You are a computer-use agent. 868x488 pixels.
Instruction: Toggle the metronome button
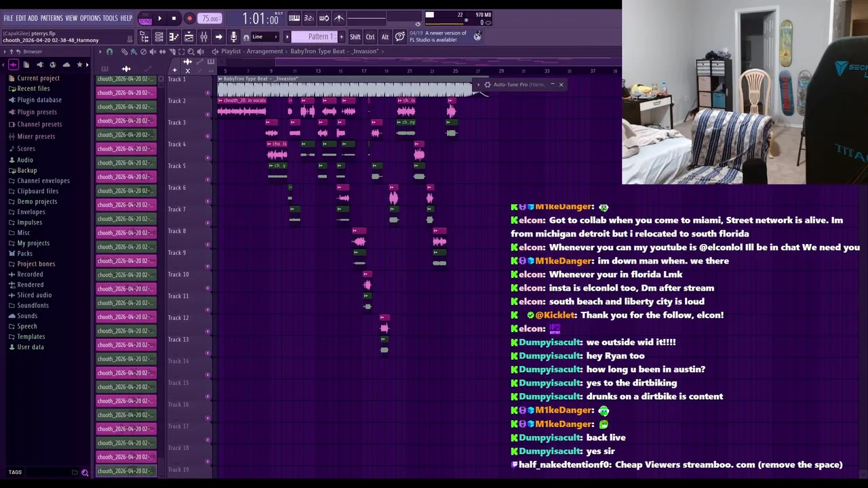coord(339,18)
